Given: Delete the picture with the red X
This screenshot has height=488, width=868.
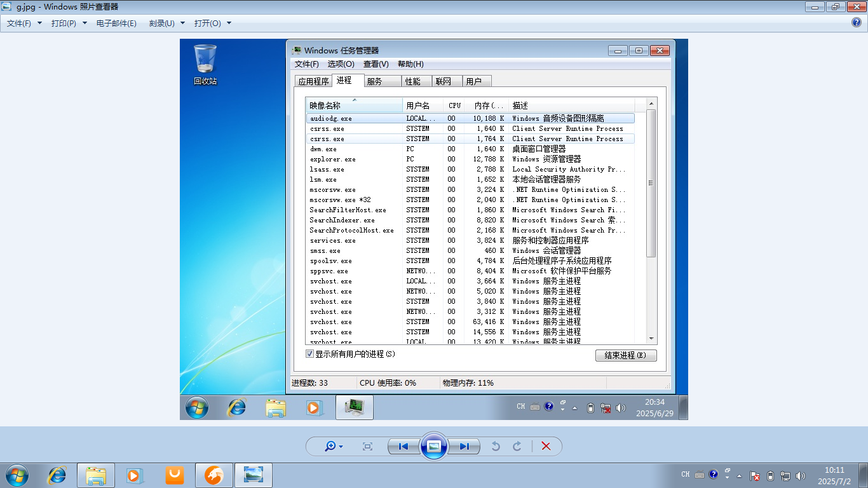Looking at the screenshot, I should 546,446.
